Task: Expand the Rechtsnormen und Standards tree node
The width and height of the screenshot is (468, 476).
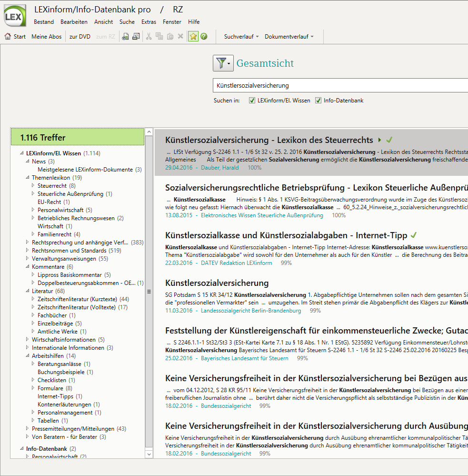Action: click(28, 251)
